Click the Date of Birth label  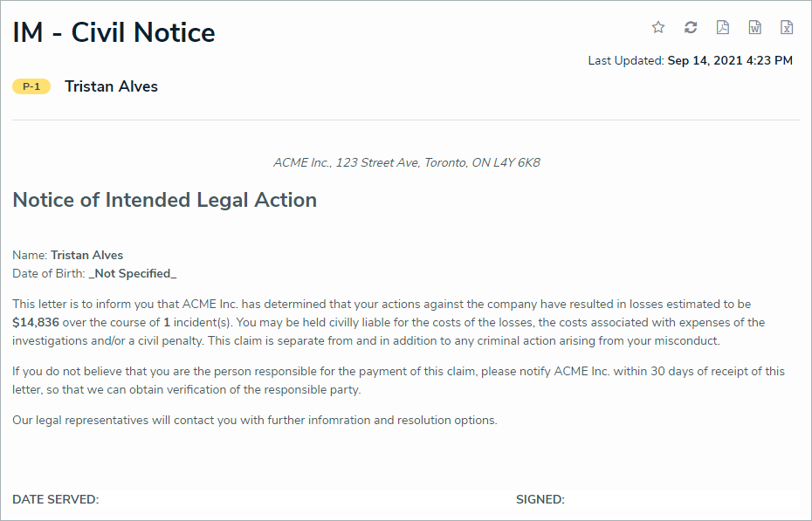pos(48,274)
